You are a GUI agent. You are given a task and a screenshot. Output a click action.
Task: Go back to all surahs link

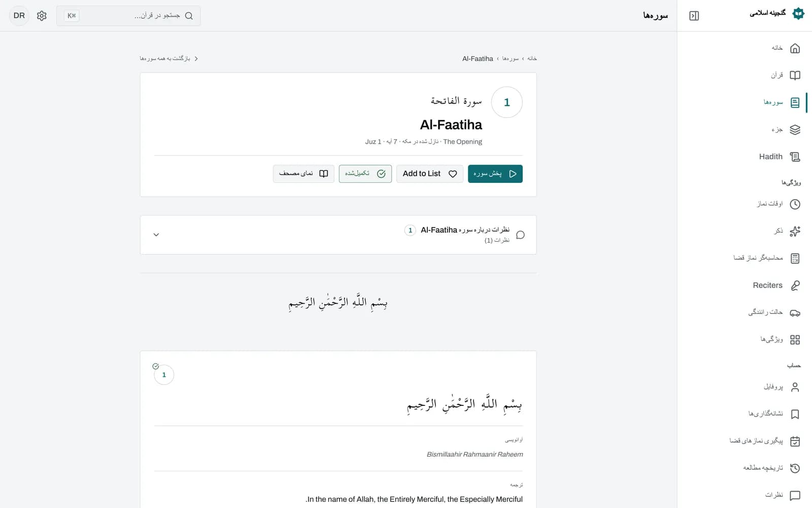pyautogui.click(x=169, y=58)
